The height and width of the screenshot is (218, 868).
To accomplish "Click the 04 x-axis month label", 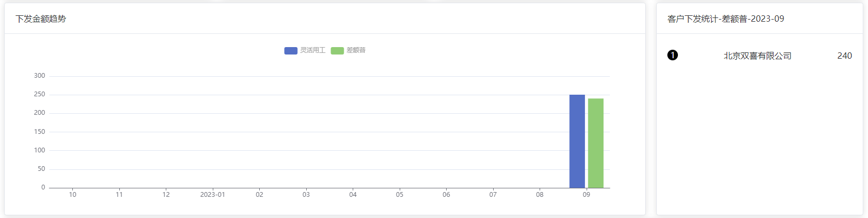I will [353, 195].
